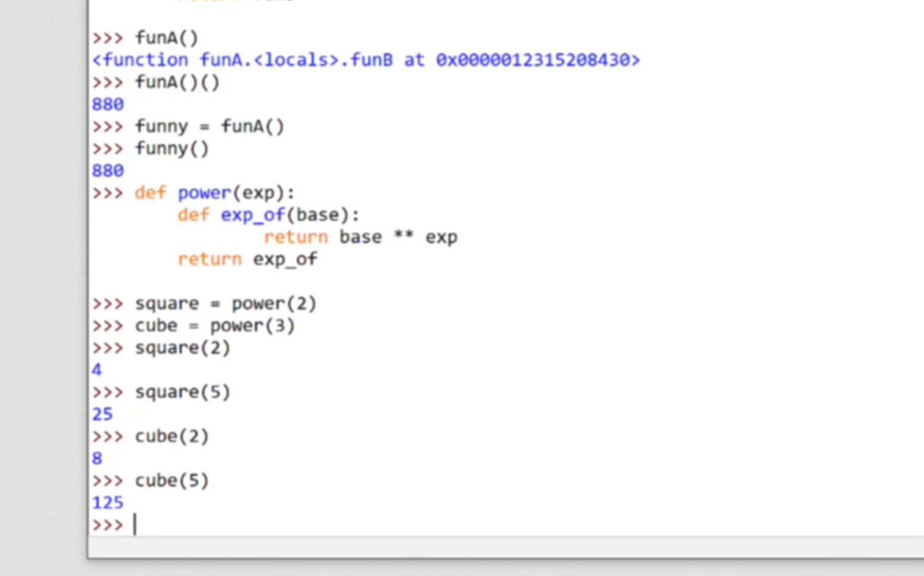Click the function funA.<locals>.funB output line

366,60
